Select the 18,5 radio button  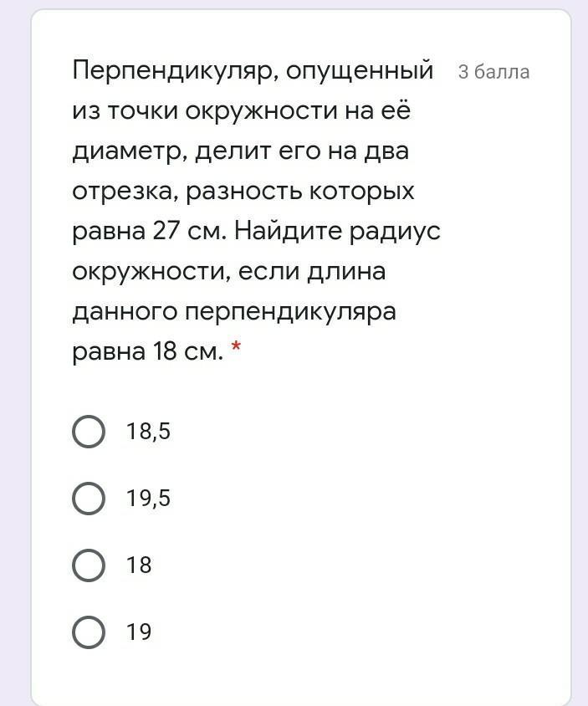[89, 432]
